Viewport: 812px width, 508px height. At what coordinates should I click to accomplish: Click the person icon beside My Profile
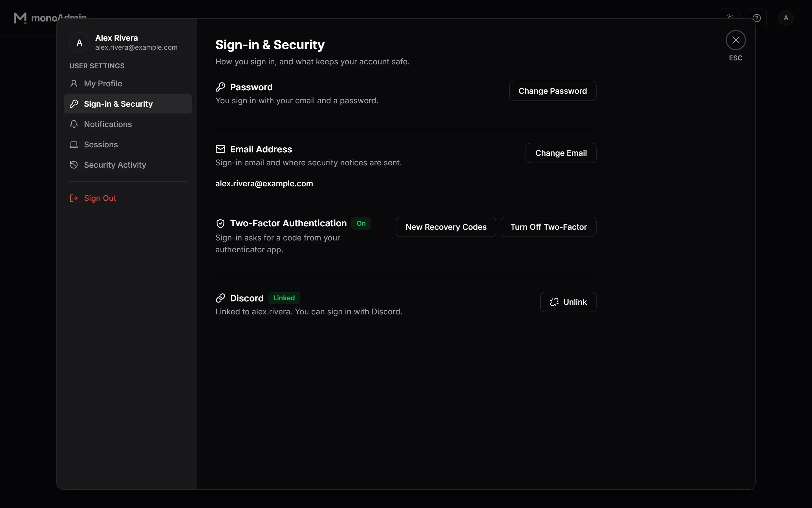[x=74, y=84]
